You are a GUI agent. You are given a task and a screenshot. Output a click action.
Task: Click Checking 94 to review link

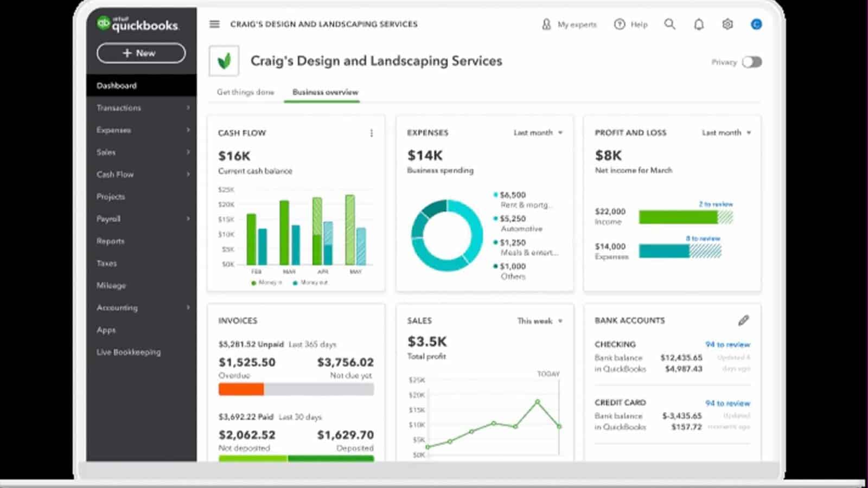727,345
